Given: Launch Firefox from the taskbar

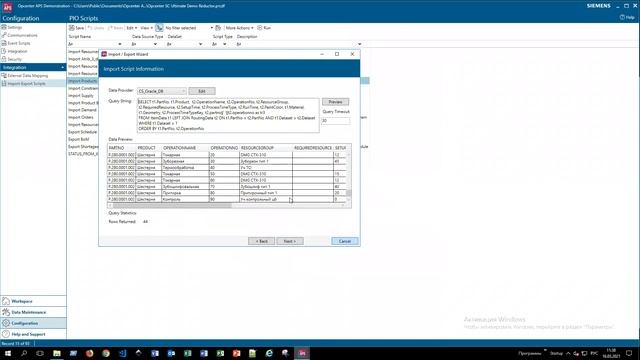Looking at the screenshot, I should 89,353.
